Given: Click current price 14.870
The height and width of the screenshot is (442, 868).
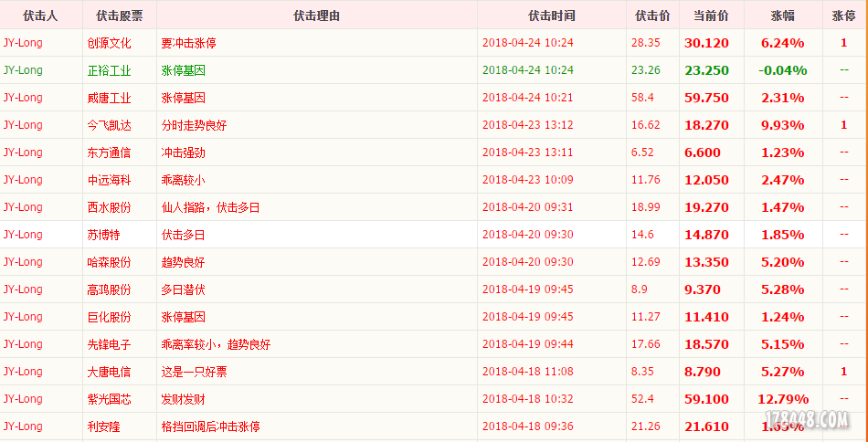Looking at the screenshot, I should [706, 235].
